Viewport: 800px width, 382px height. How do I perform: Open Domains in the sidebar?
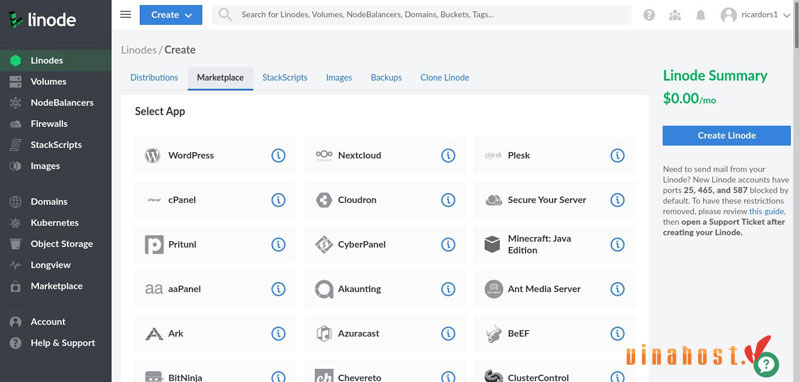pyautogui.click(x=56, y=202)
